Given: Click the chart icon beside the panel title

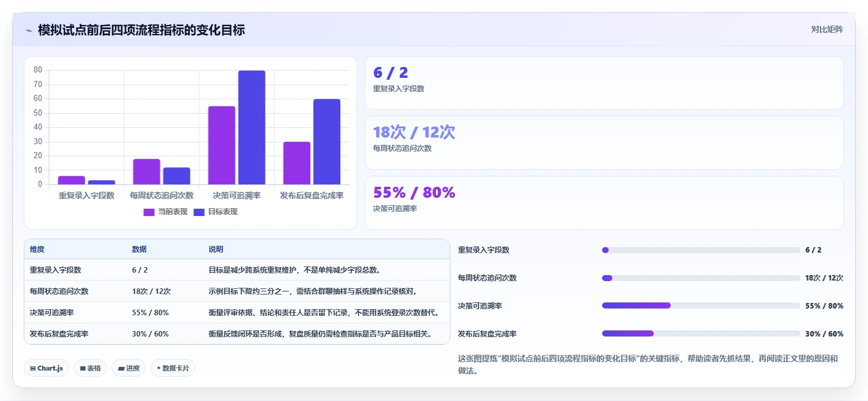Looking at the screenshot, I should pos(29,30).
